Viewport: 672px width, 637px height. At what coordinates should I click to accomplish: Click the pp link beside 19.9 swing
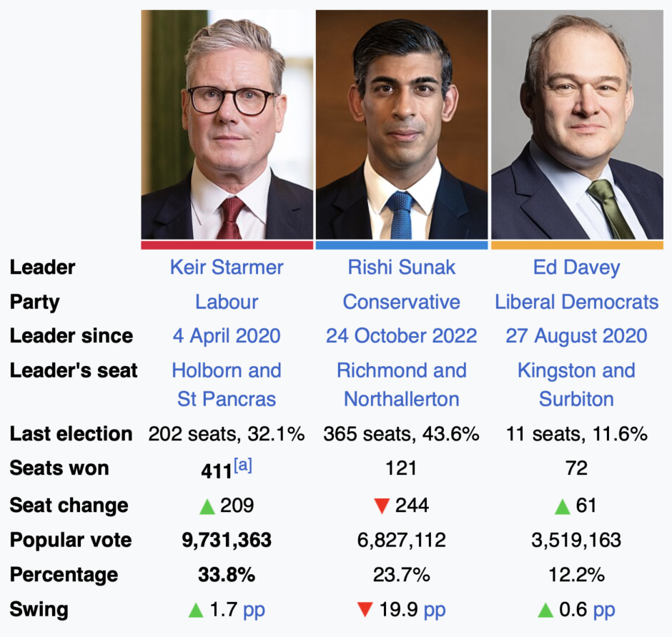point(435,610)
